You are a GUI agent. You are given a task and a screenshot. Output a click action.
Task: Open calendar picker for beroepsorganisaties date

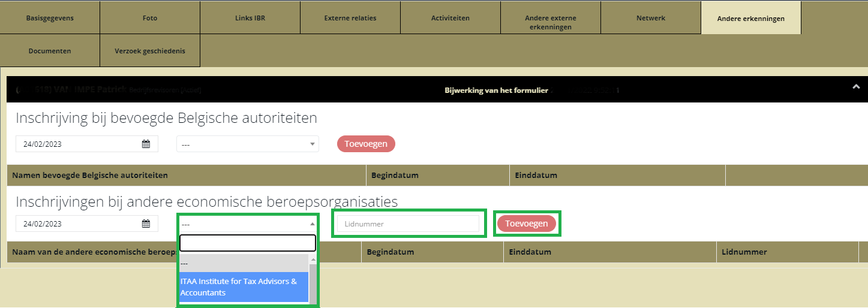pos(146,224)
